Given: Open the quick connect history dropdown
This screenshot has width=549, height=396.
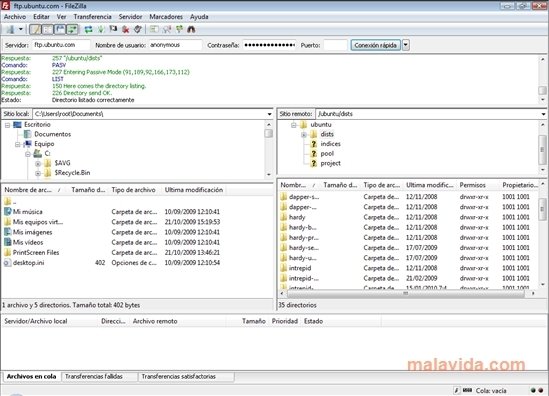Looking at the screenshot, I should [406, 45].
